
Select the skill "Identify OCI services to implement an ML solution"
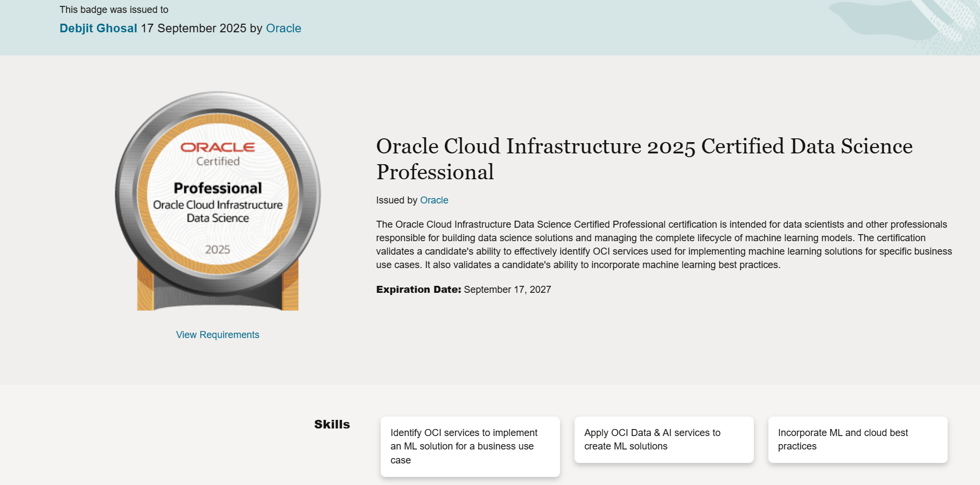coord(470,446)
